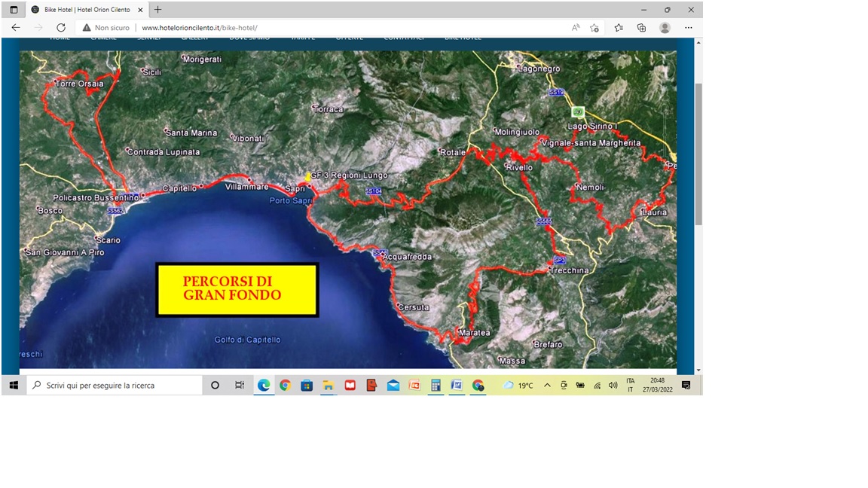Reload the hotelorioncilento.it page
868x488 pixels.
[61, 28]
